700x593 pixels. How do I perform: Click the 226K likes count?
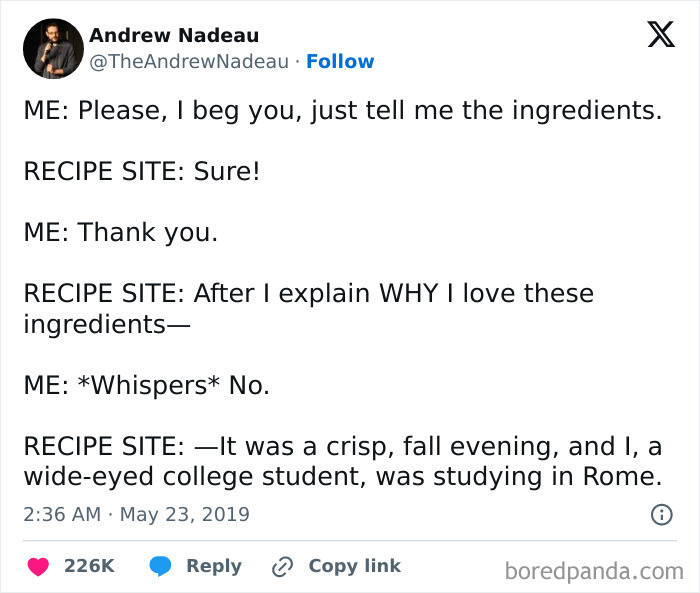(89, 566)
